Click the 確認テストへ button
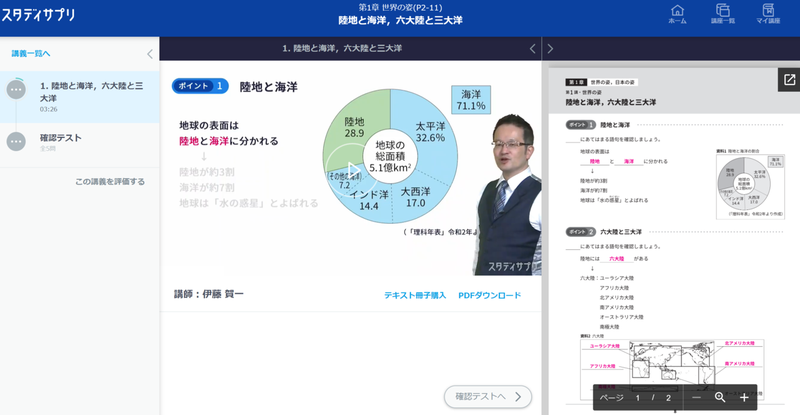 click(x=488, y=397)
